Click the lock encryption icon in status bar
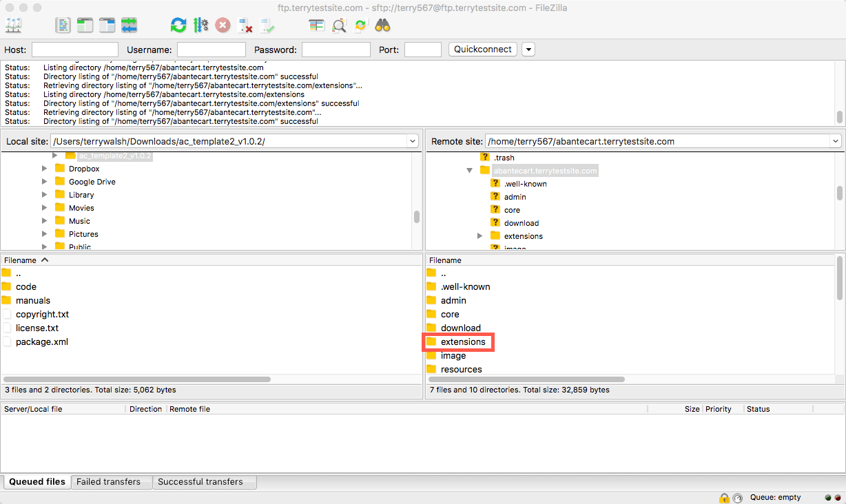The image size is (846, 504). [x=724, y=498]
